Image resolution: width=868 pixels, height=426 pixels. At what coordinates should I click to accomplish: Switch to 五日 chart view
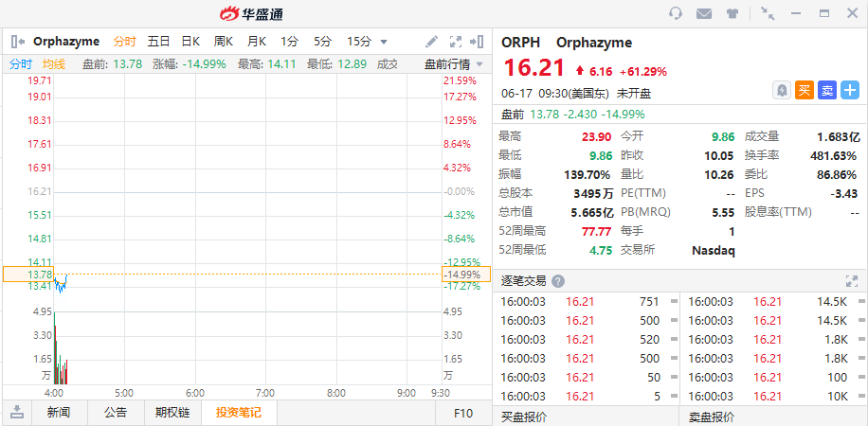coord(158,41)
